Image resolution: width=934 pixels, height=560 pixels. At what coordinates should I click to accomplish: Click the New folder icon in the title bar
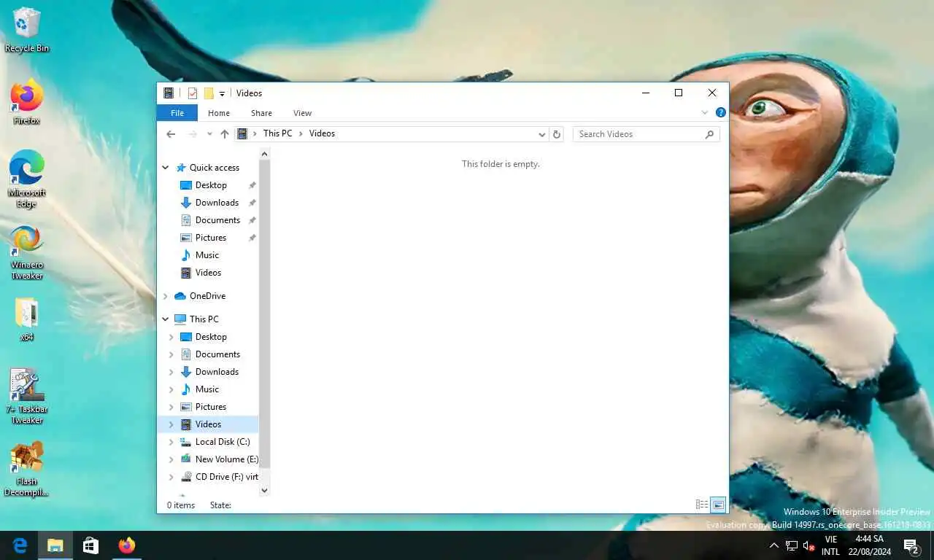click(209, 93)
